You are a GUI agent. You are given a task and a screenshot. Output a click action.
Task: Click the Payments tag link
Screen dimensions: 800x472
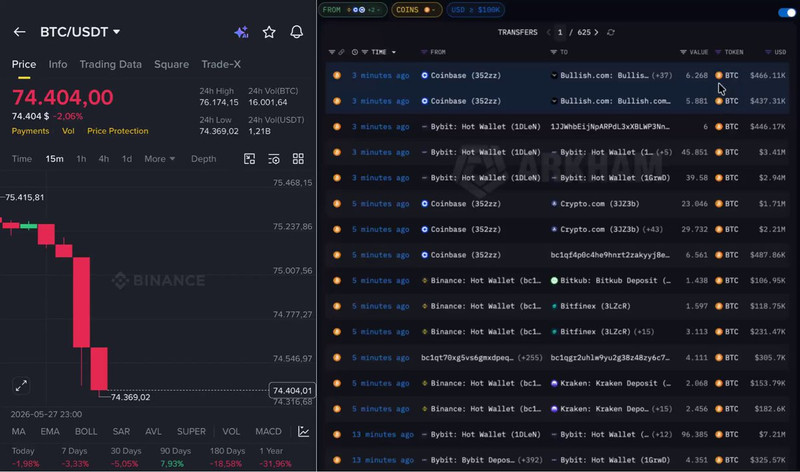(31, 131)
